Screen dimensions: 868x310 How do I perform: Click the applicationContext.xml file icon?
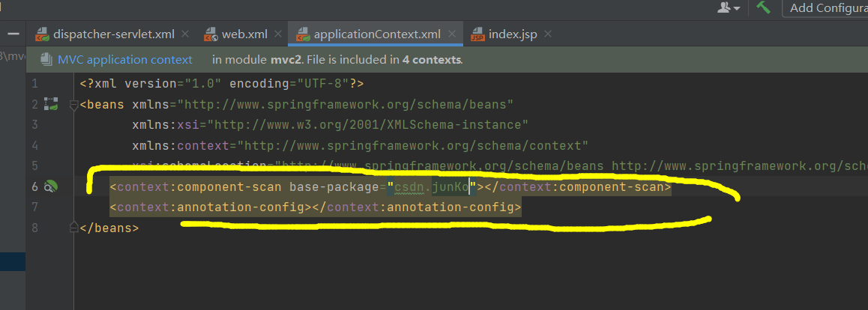pos(303,34)
